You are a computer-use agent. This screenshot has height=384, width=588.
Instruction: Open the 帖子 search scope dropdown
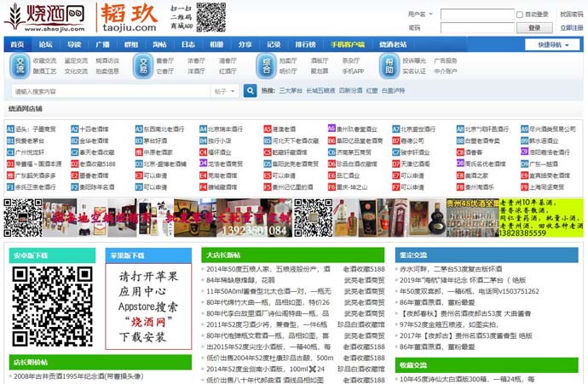pyautogui.click(x=224, y=91)
